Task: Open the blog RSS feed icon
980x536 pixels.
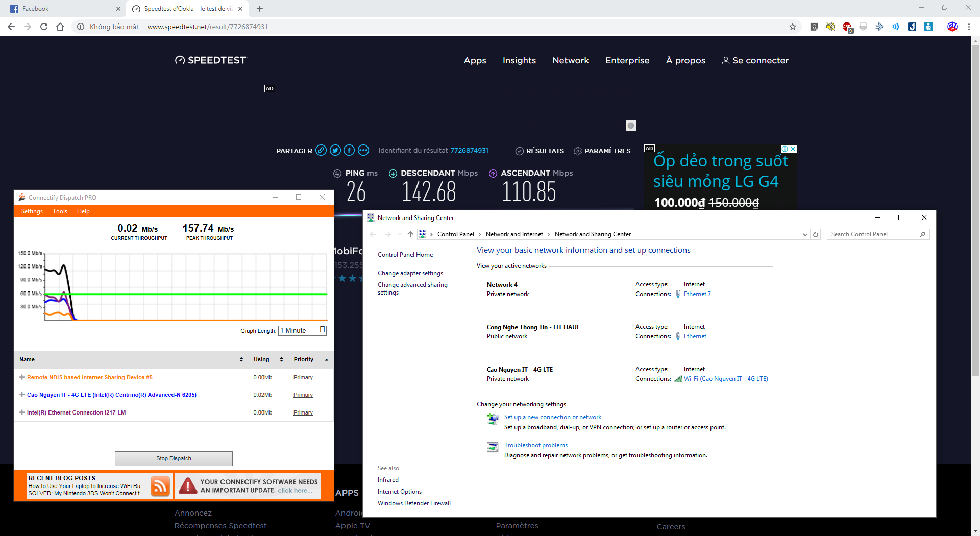Action: coord(160,486)
